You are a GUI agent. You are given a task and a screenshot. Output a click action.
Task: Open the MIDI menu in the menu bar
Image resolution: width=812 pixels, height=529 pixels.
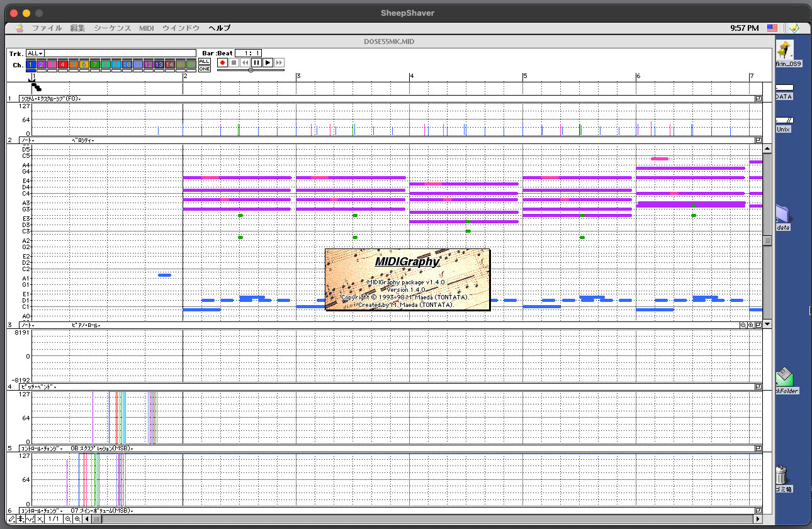146,28
